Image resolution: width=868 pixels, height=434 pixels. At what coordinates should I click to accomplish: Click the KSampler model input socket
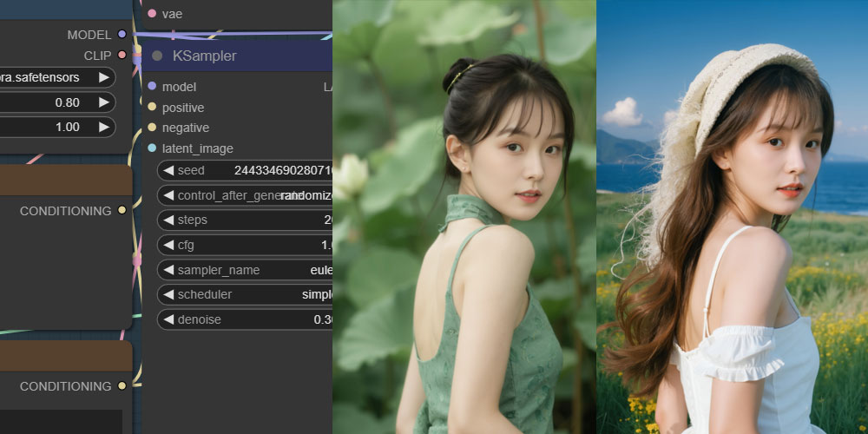tap(152, 86)
